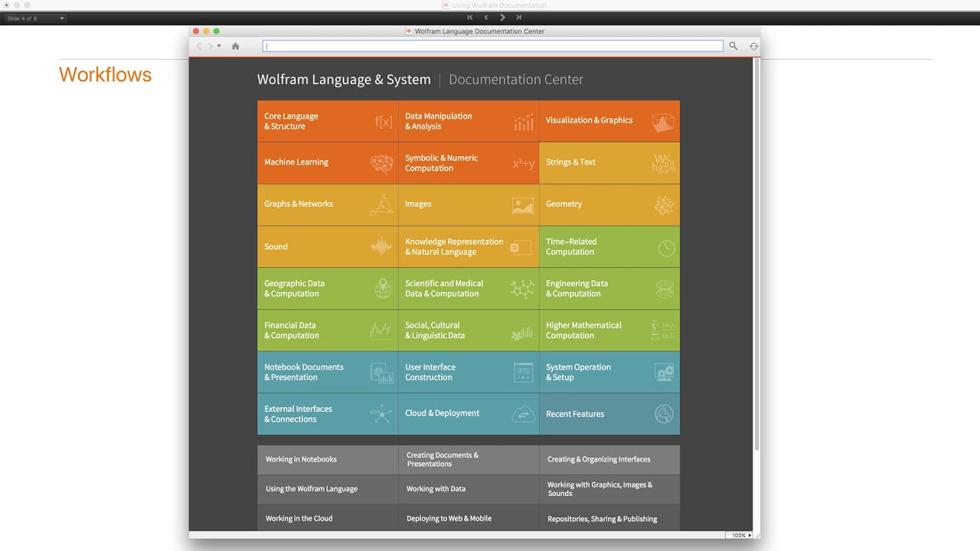Click the globe pin icon for Geographic Data
The width and height of the screenshot is (980, 551).
(383, 289)
